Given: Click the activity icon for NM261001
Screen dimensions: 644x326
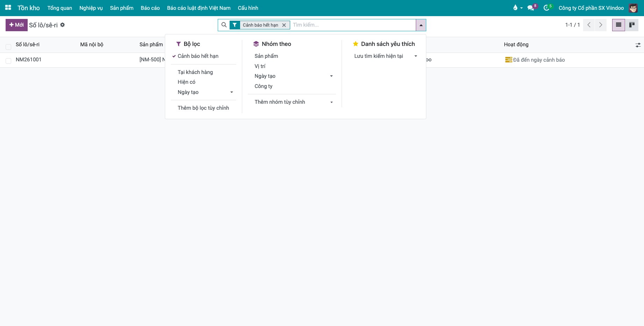Looking at the screenshot, I should click(509, 60).
